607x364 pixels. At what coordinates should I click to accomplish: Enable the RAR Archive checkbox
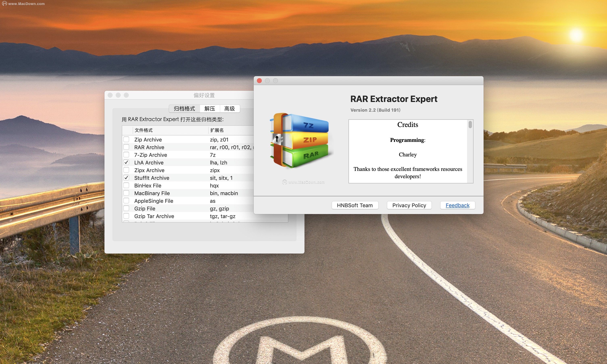(x=126, y=147)
